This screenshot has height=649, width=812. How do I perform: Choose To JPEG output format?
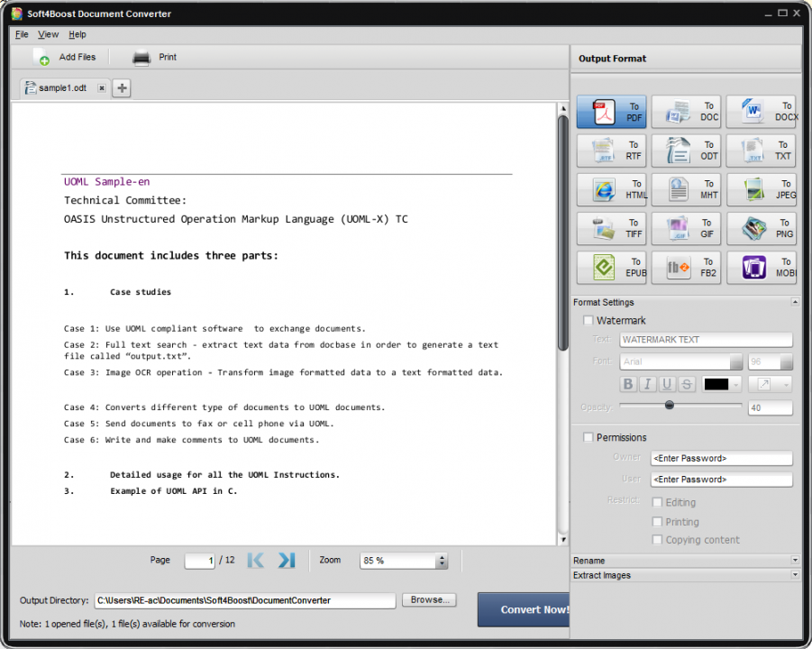[x=762, y=189]
